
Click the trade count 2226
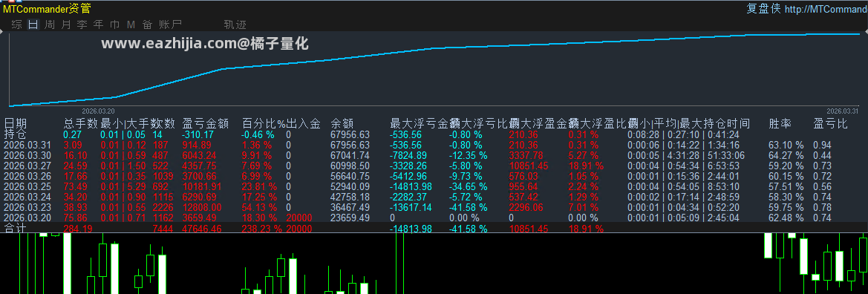coord(163,207)
